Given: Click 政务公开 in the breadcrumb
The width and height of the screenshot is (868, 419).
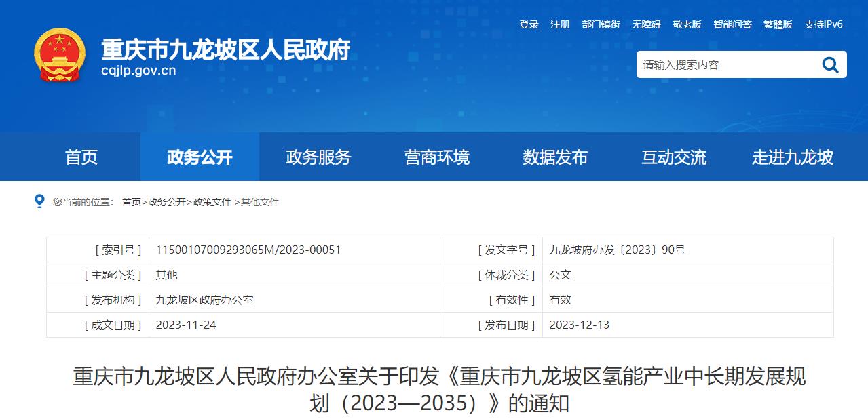Looking at the screenshot, I should [167, 202].
